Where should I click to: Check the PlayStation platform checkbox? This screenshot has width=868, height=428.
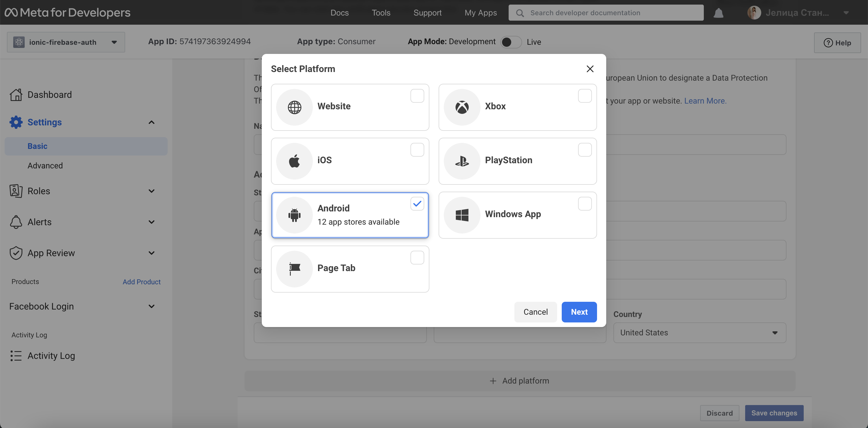pyautogui.click(x=585, y=150)
